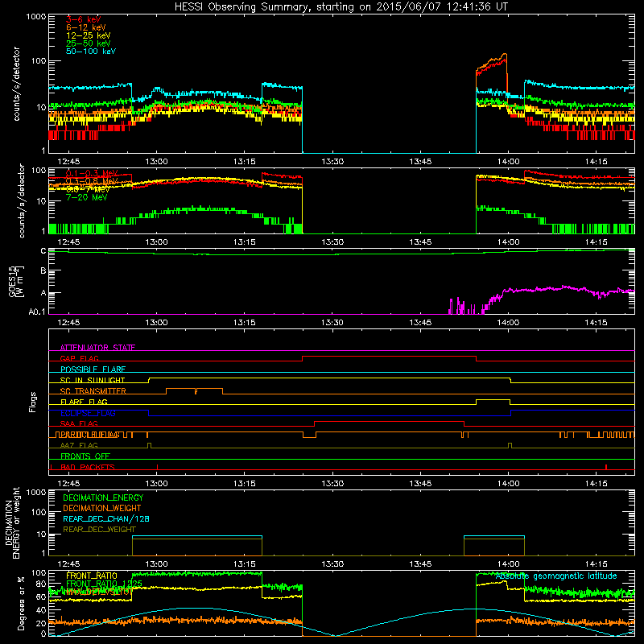644x644 pixels.
Task: Select the 13:15 tick below the top panel
Action: pos(245,162)
